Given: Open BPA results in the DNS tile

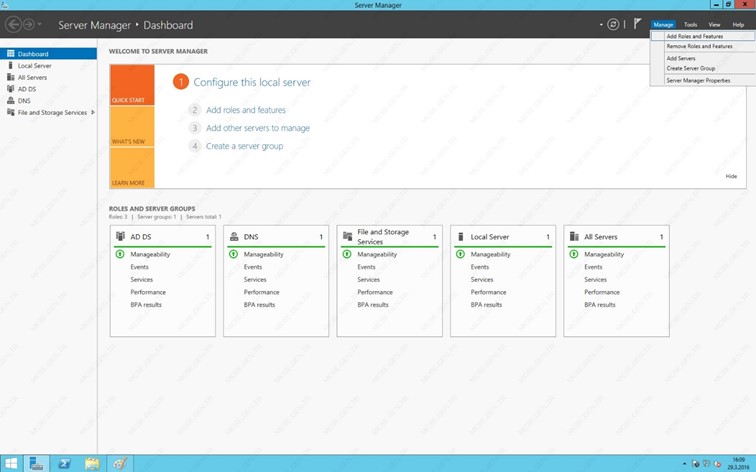Looking at the screenshot, I should click(259, 305).
